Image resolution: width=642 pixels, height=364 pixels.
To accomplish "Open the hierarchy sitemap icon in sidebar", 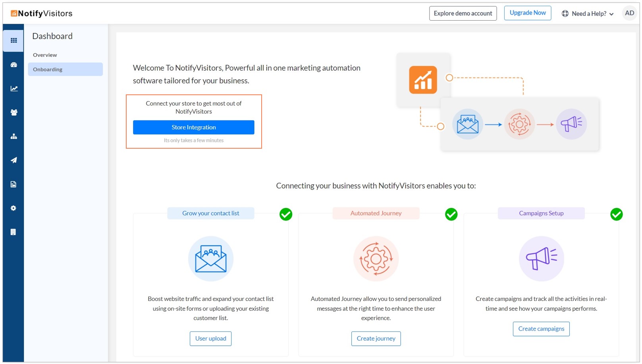I will 13,136.
